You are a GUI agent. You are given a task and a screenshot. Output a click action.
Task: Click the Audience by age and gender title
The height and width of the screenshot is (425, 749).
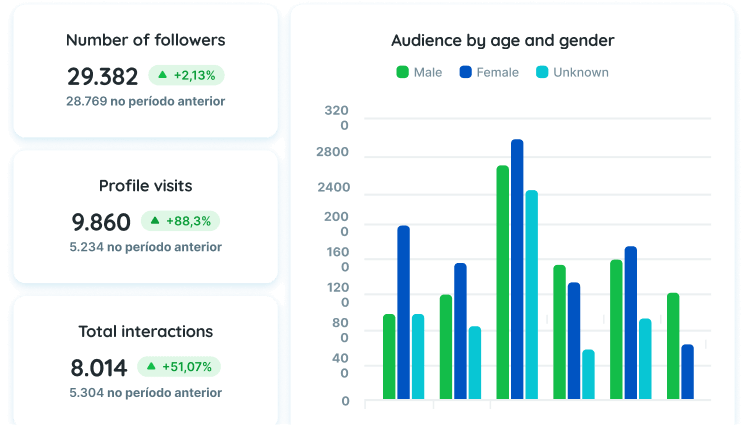point(503,41)
